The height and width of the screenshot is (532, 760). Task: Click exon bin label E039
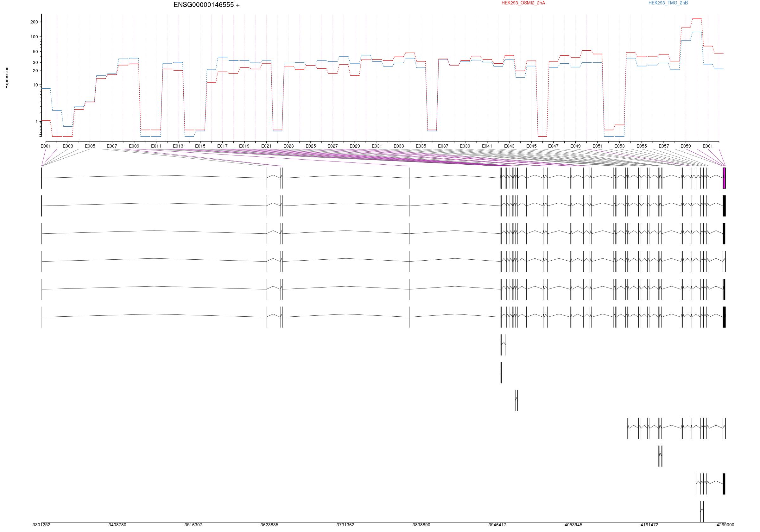tap(465, 146)
